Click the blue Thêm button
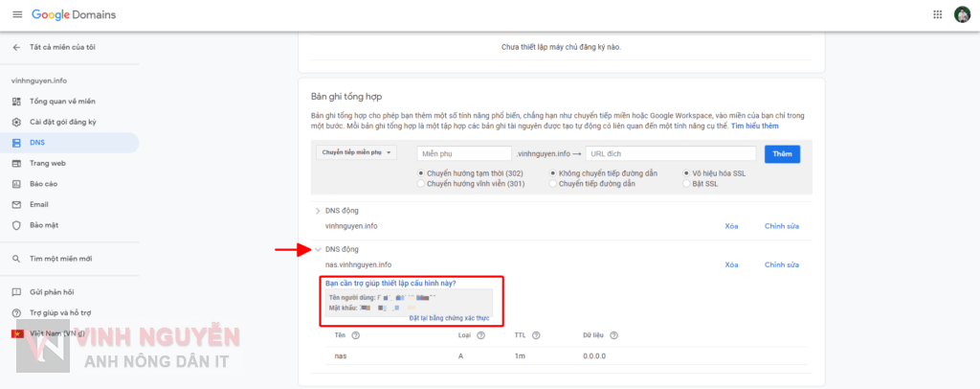Screen dimensions: 980x389 pos(782,153)
